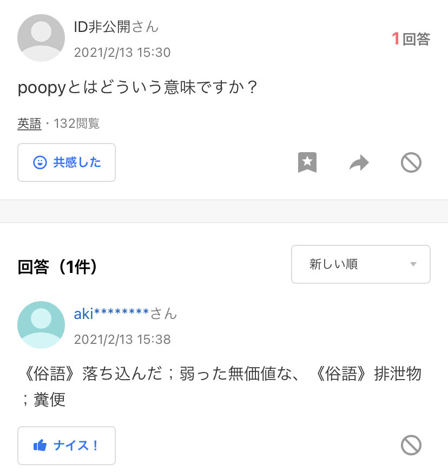Viewport: 448px width, 476px height.
Task: Open the gray avatar of ID非公開さん
Action: 41,38
